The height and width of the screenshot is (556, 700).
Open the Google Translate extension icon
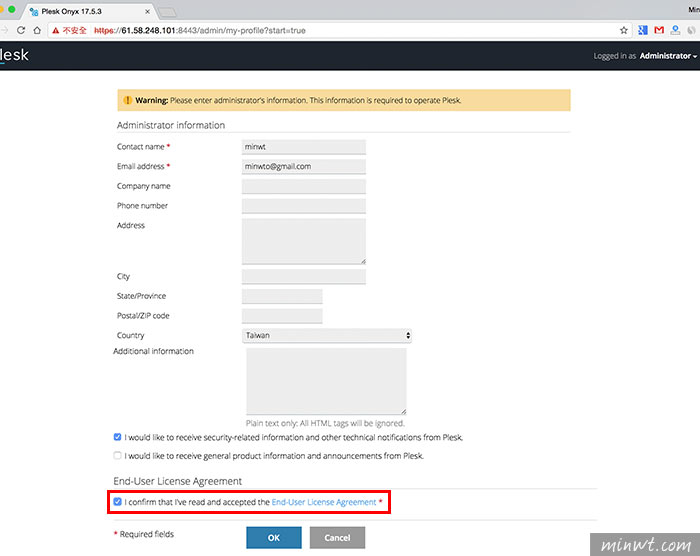pyautogui.click(x=643, y=30)
